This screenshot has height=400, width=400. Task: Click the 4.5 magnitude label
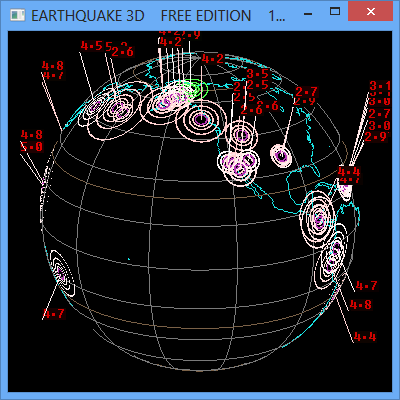[x=92, y=46]
